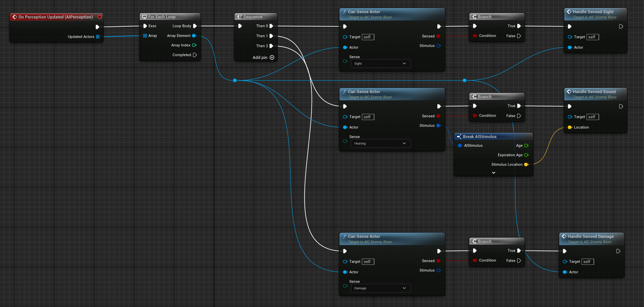The height and width of the screenshot is (307, 644).
Task: Click the Array Index green output pin
Action: pos(194,45)
